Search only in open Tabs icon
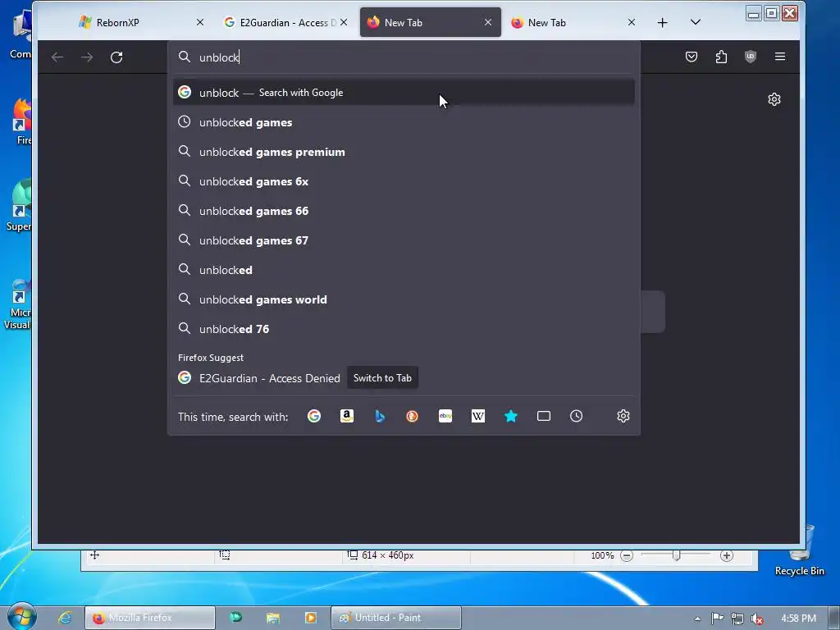 pos(544,416)
